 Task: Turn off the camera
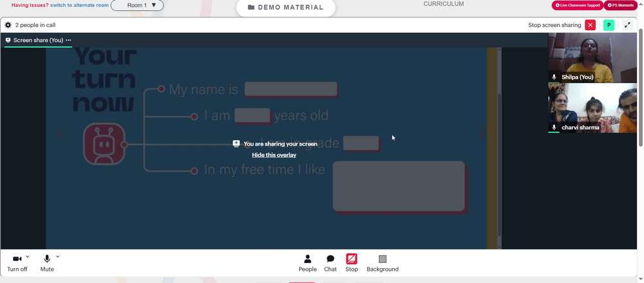click(17, 263)
